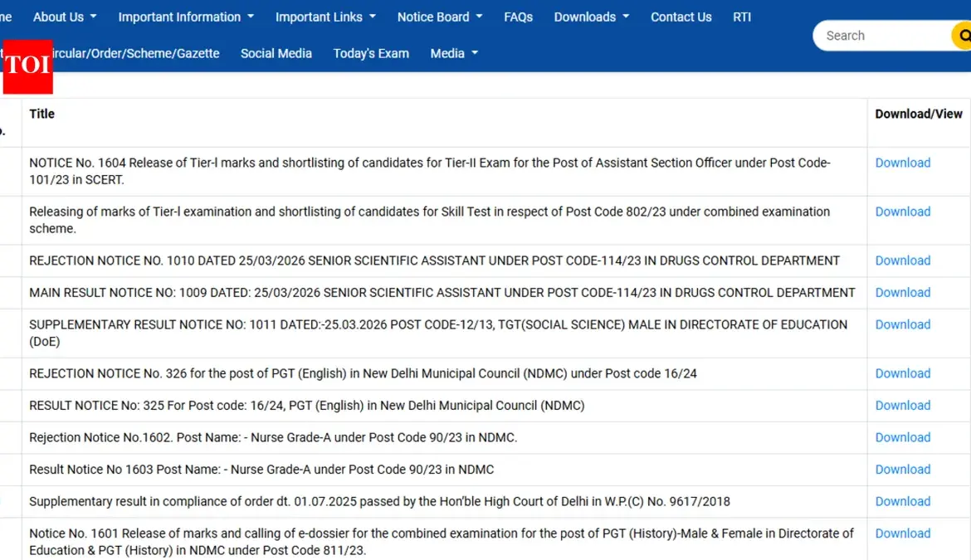
Task: Expand the Notice Board menu
Action: tap(440, 17)
